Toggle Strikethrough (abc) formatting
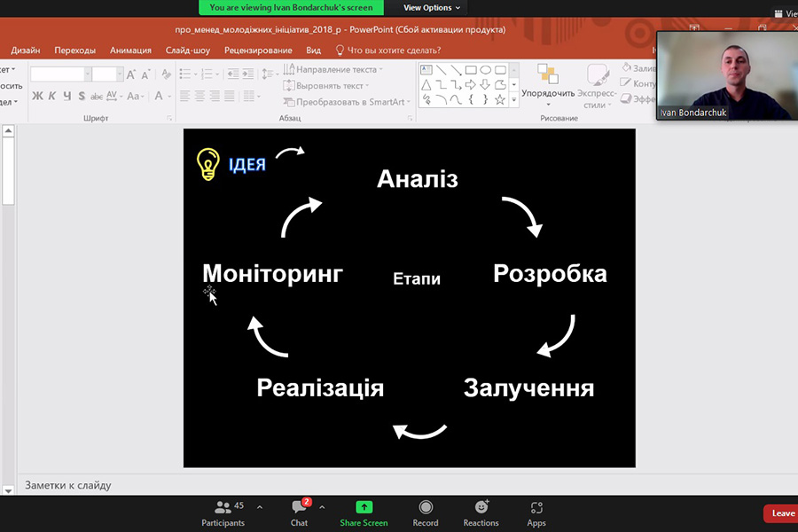This screenshot has height=532, width=798. pos(96,96)
